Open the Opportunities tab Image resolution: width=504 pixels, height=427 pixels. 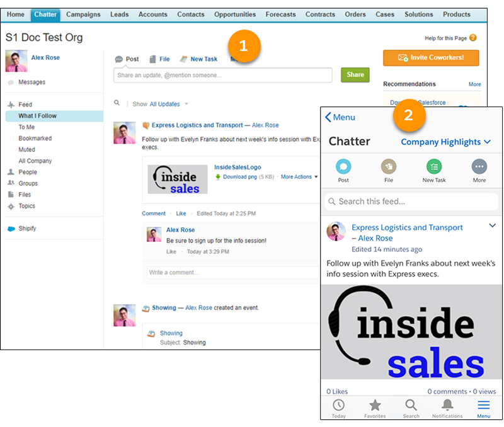[x=235, y=14]
